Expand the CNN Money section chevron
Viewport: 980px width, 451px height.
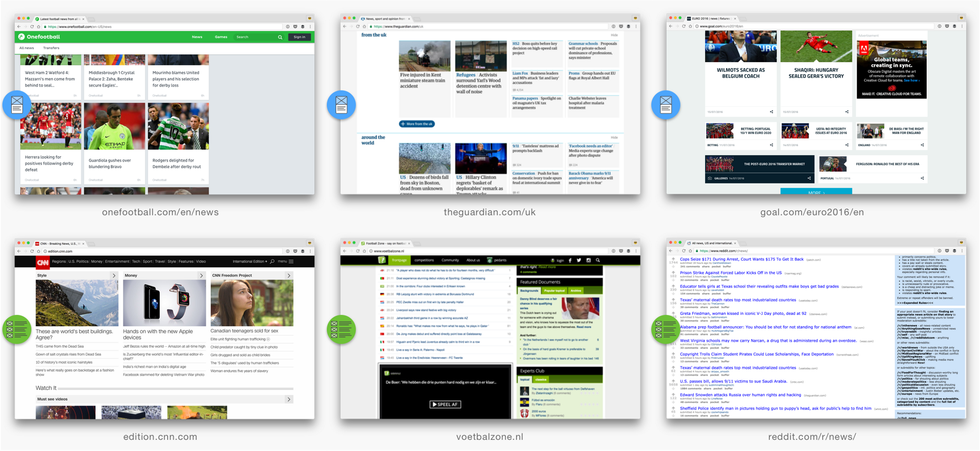tap(201, 276)
